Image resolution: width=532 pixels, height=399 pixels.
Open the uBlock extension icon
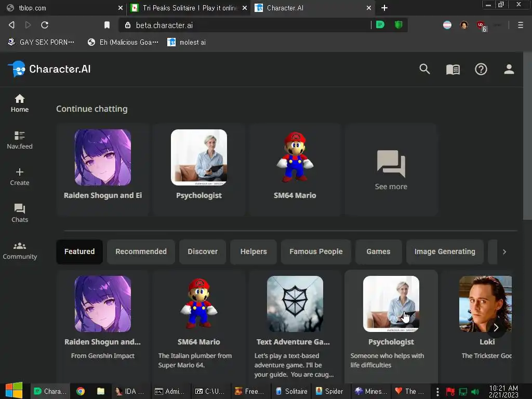click(481, 25)
